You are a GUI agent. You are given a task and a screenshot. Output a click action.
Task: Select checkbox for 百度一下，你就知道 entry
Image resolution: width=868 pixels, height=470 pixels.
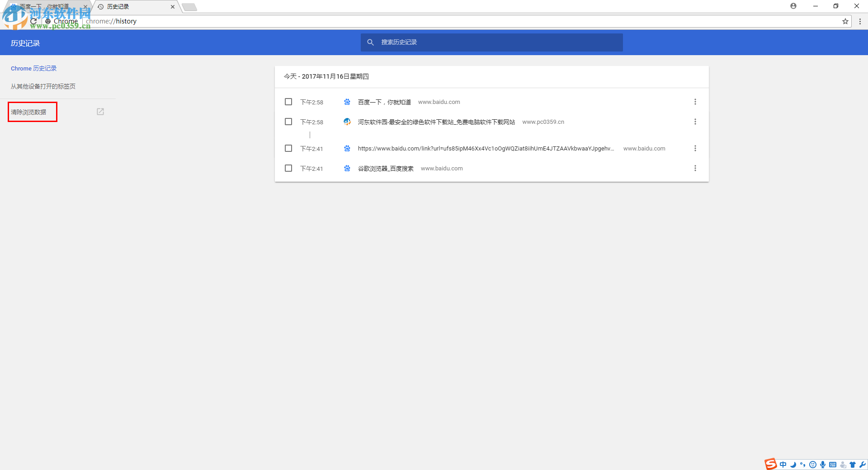point(288,102)
